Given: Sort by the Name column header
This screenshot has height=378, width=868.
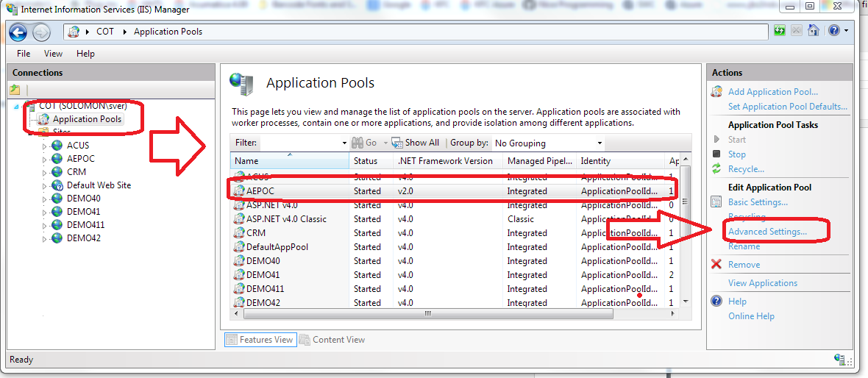Looking at the screenshot, I should (x=290, y=161).
